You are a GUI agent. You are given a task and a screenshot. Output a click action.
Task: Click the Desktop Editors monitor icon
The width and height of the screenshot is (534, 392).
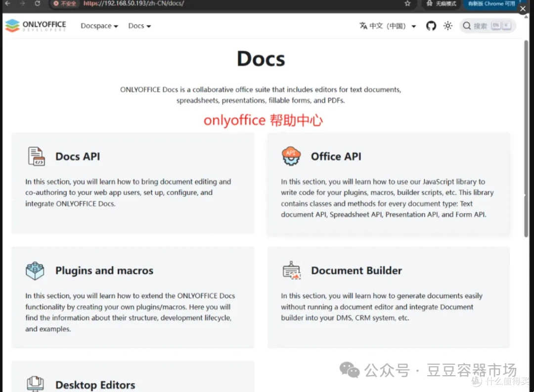tap(35, 384)
